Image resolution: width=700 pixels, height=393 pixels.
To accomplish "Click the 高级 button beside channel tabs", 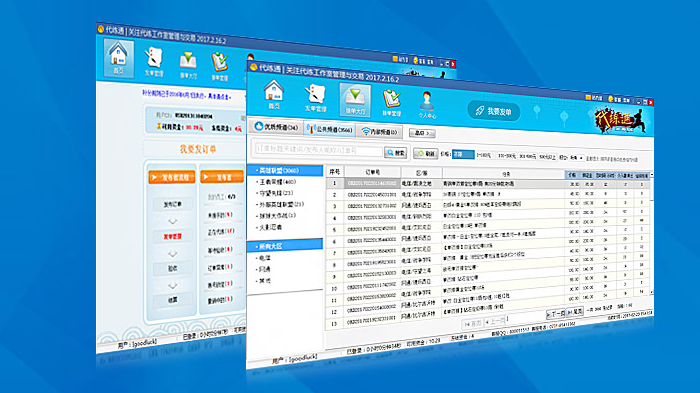I will point(422,133).
